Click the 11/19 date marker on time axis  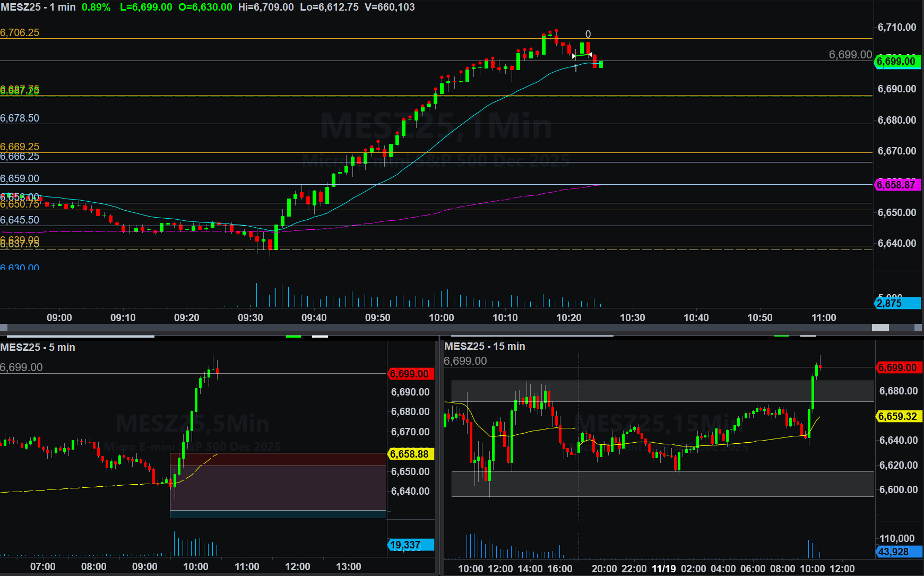pyautogui.click(x=663, y=569)
